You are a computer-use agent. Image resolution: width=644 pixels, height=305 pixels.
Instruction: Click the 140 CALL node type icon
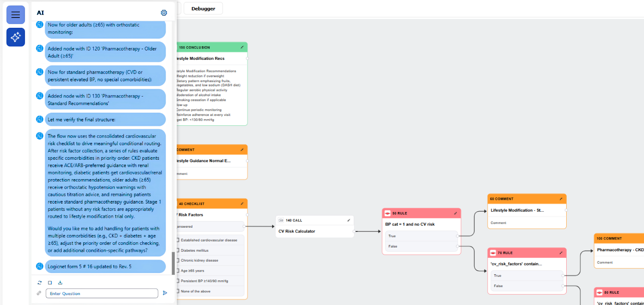(x=281, y=220)
